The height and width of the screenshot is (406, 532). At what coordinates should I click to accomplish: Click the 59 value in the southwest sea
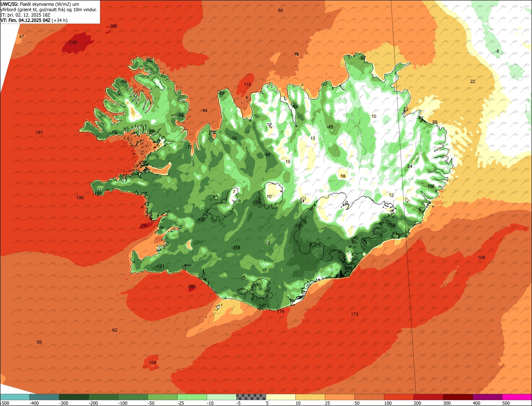(x=39, y=342)
